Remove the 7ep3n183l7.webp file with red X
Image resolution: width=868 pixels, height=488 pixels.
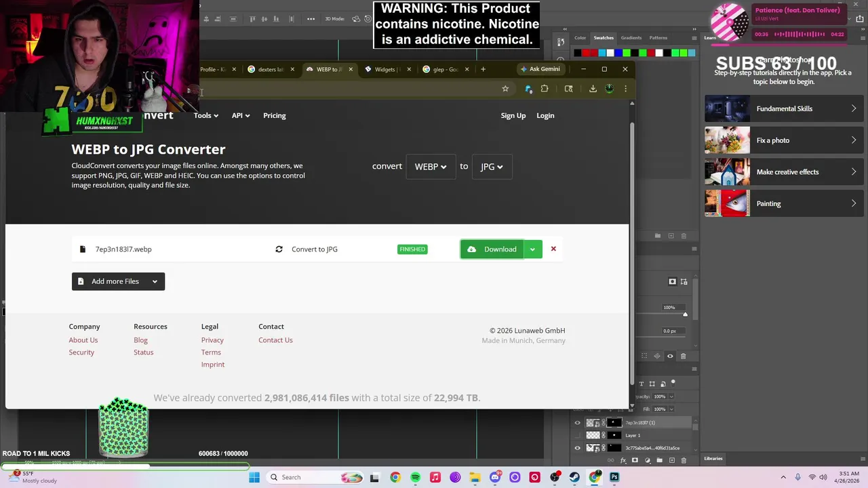click(553, 249)
